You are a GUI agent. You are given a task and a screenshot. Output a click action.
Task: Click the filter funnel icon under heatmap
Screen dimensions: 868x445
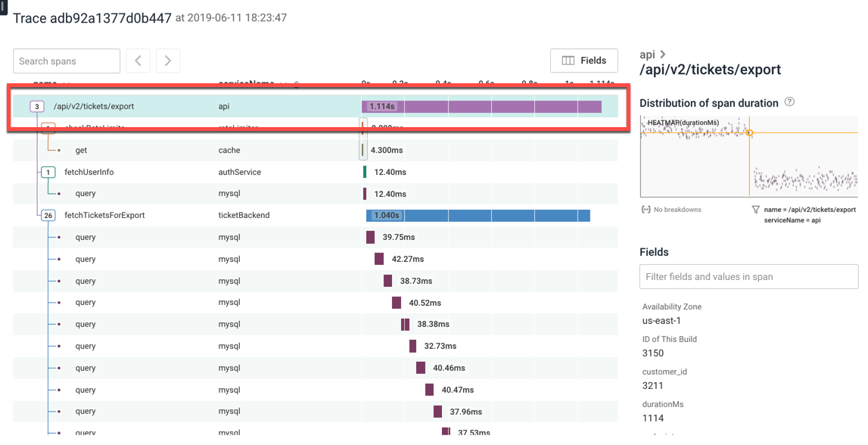(x=756, y=210)
